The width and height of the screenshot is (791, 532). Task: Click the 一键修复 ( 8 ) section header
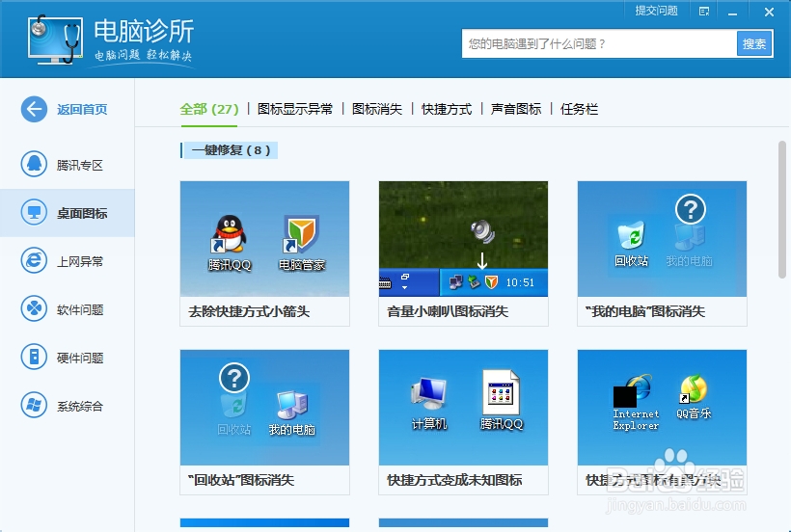pos(230,150)
